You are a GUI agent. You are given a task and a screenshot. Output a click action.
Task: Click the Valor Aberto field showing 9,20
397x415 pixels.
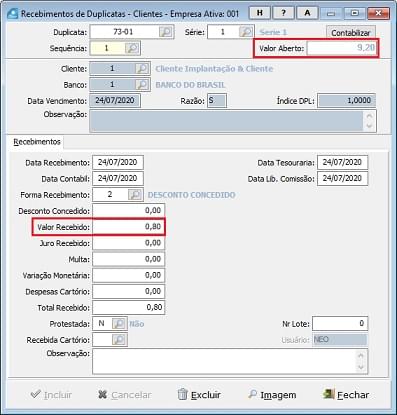pos(342,48)
